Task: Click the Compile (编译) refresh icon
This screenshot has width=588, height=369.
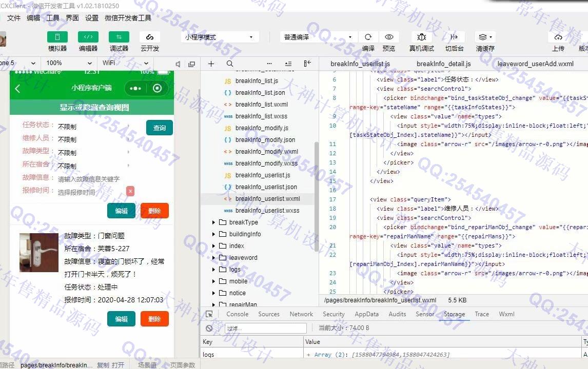Action: tap(368, 37)
